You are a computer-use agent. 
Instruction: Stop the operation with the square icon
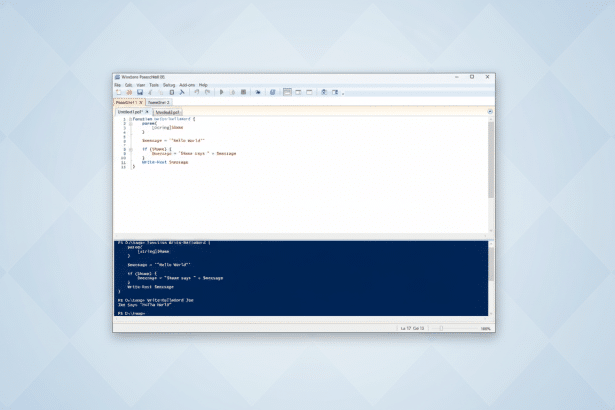[x=243, y=92]
